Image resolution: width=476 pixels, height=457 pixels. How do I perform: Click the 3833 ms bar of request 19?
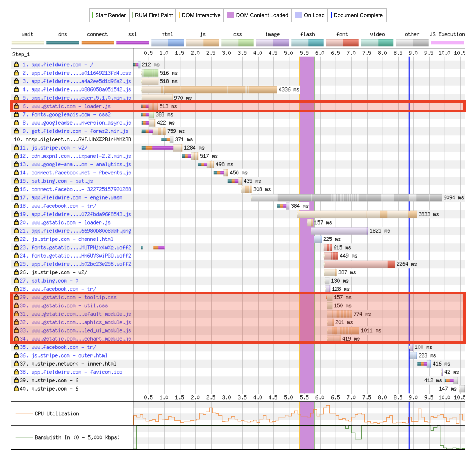pos(357,214)
